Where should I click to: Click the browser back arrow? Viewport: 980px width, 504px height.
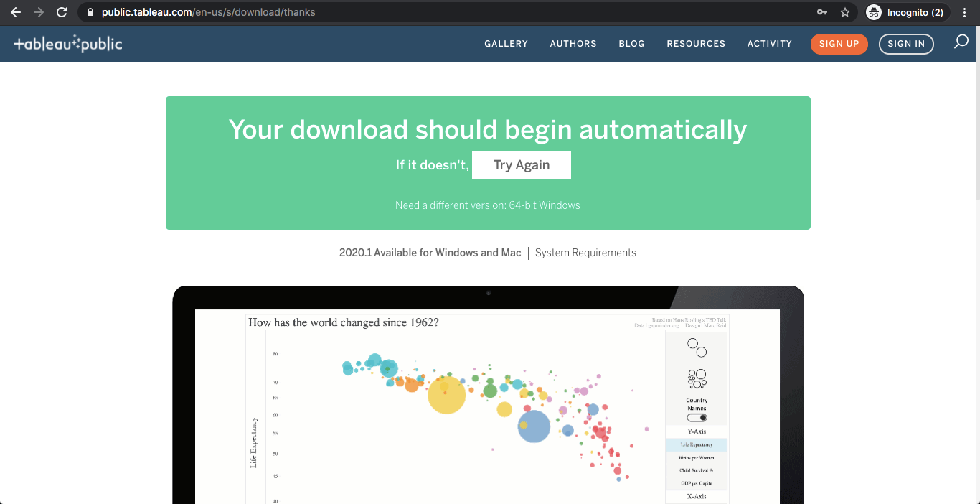coord(15,12)
